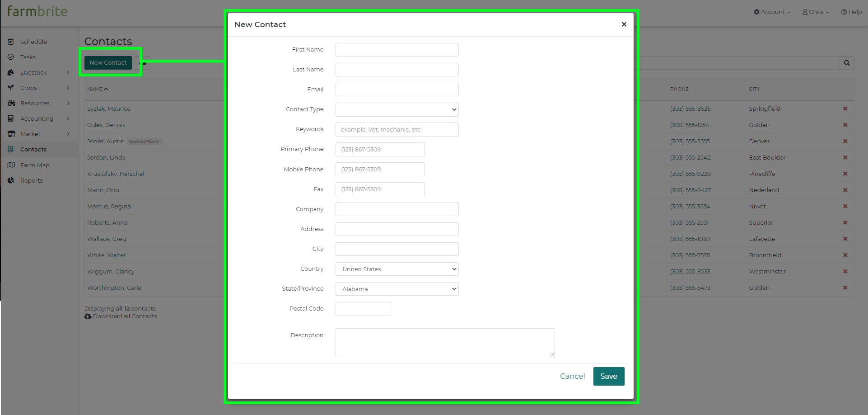This screenshot has height=415, width=868.
Task: Open the Syzlak, Maurice contact
Action: pos(109,108)
